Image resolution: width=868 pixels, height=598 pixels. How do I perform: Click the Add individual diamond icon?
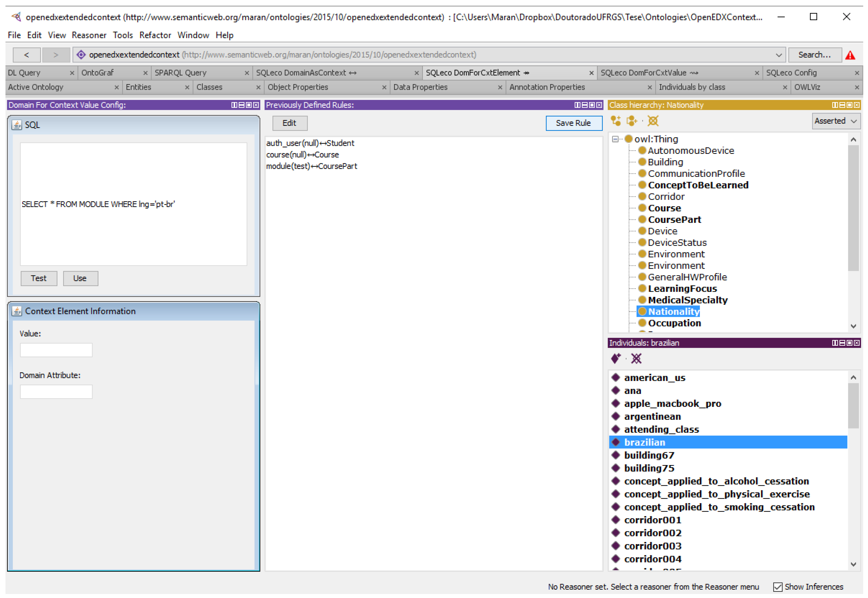tap(616, 359)
